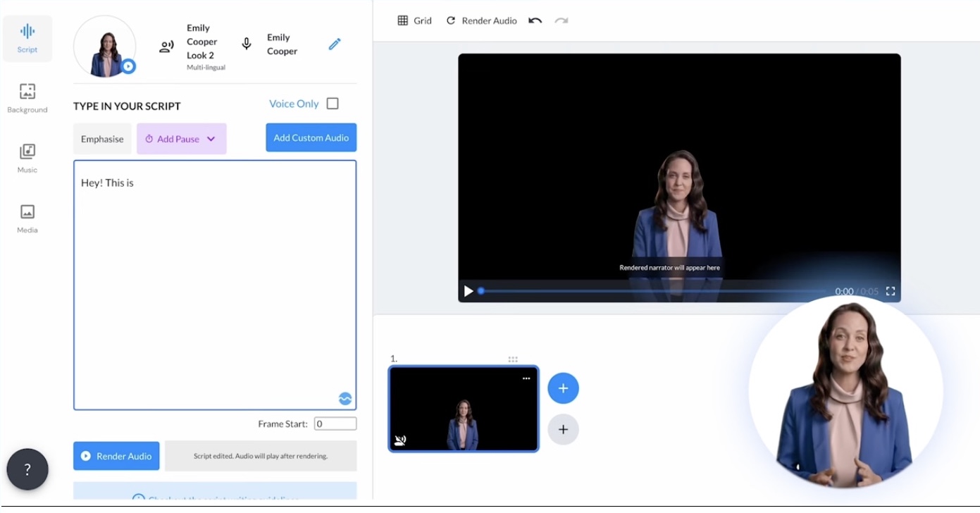
Task: Click the Frame Start input field
Action: [x=335, y=424]
